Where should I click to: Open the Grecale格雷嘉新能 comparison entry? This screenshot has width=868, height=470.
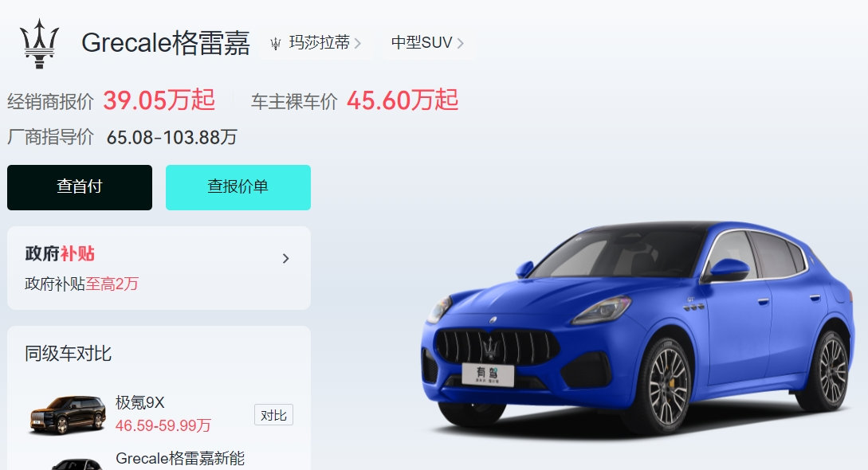[x=180, y=458]
